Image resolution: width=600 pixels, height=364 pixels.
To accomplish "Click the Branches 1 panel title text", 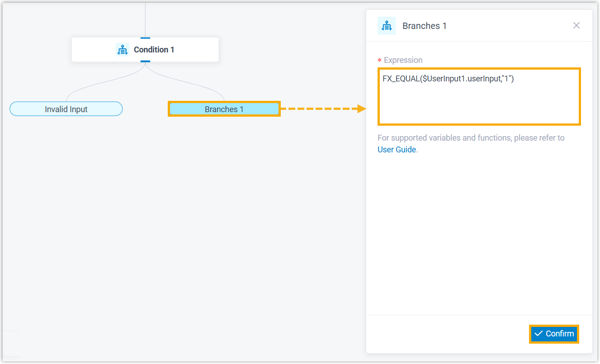I will (424, 26).
